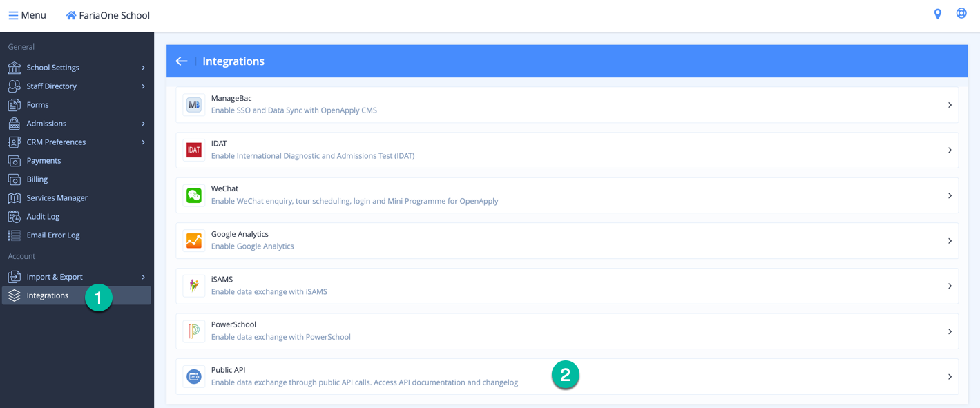Open Google Analytics row chevron

coord(950,240)
